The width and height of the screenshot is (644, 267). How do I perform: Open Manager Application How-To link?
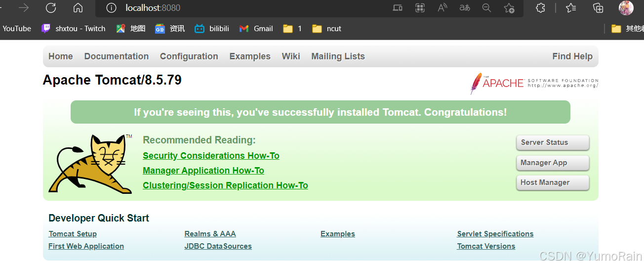(x=203, y=171)
